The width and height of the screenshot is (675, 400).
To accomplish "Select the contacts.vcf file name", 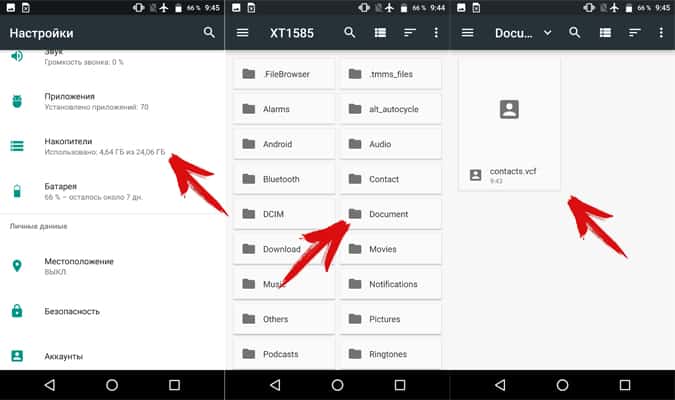I will point(513,171).
